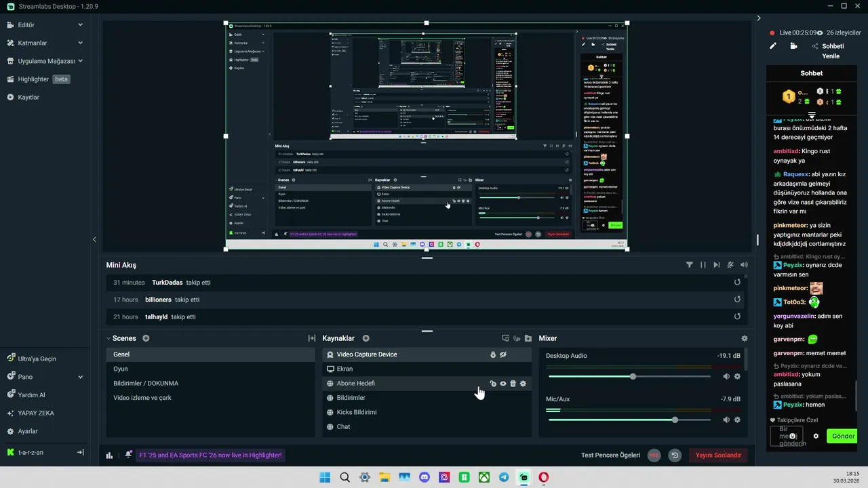Start recording with REC button
This screenshot has width=868, height=488.
(x=654, y=455)
